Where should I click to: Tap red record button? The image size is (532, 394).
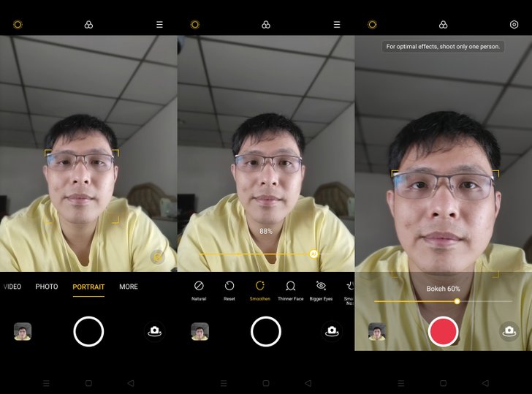[443, 332]
